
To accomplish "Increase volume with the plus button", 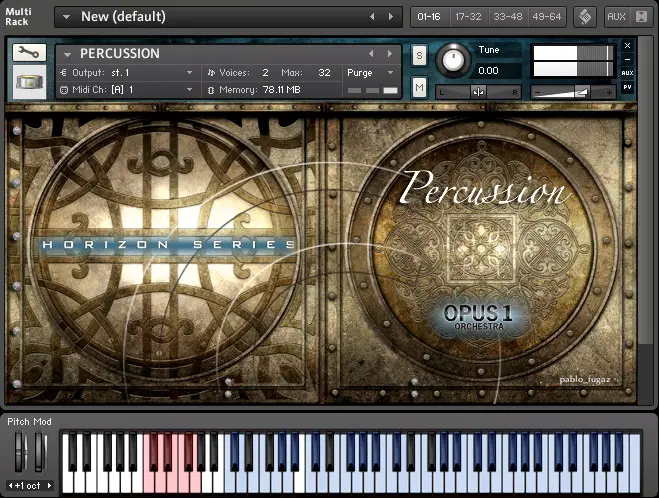I will tap(609, 92).
